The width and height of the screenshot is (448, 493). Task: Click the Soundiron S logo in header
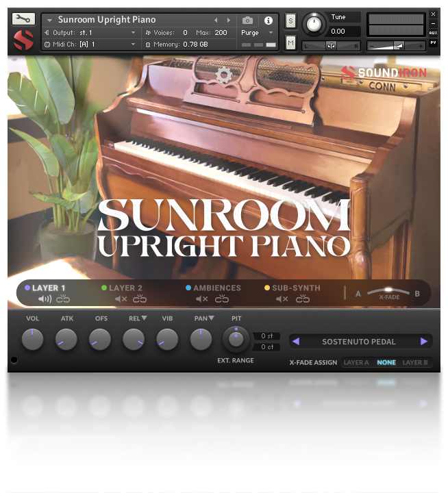23,40
